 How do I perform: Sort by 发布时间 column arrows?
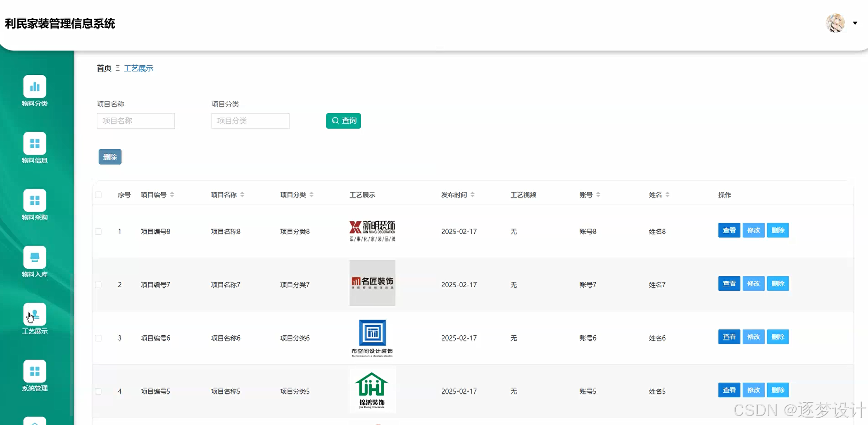pos(472,195)
